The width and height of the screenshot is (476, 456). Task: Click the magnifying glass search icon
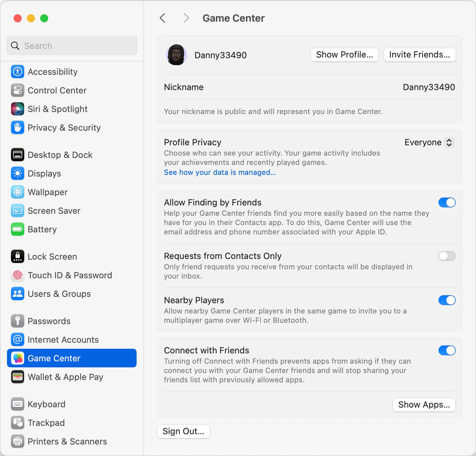[15, 46]
